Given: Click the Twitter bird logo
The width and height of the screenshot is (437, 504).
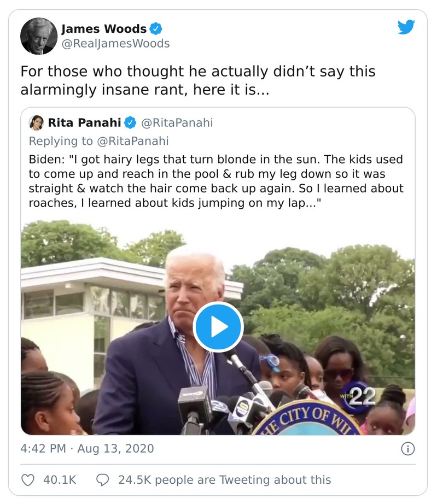Looking at the screenshot, I should click(406, 27).
